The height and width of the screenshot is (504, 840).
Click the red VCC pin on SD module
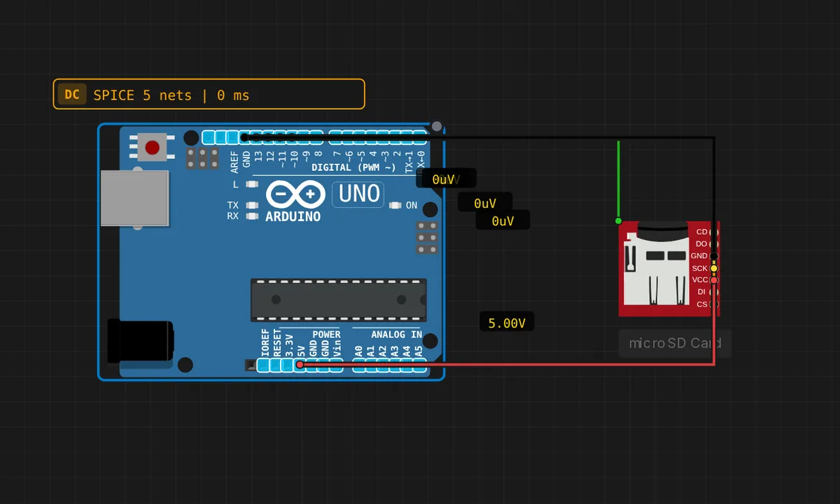coord(713,280)
